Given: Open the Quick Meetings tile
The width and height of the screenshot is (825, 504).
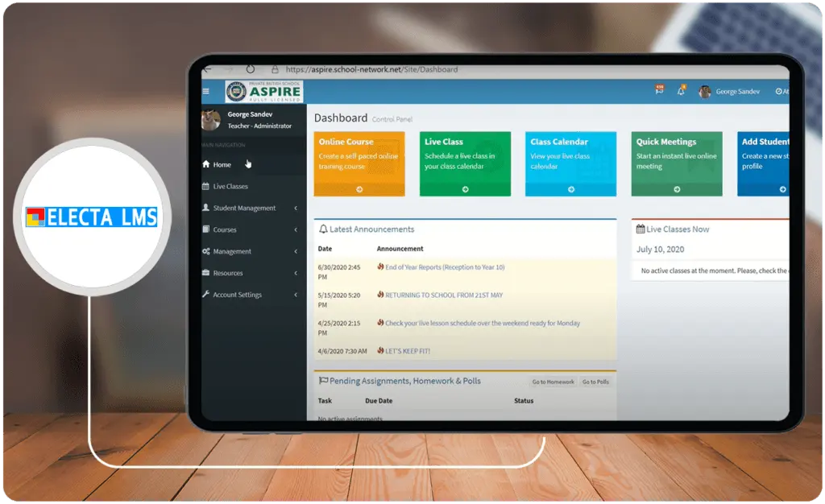Looking at the screenshot, I should [x=677, y=164].
